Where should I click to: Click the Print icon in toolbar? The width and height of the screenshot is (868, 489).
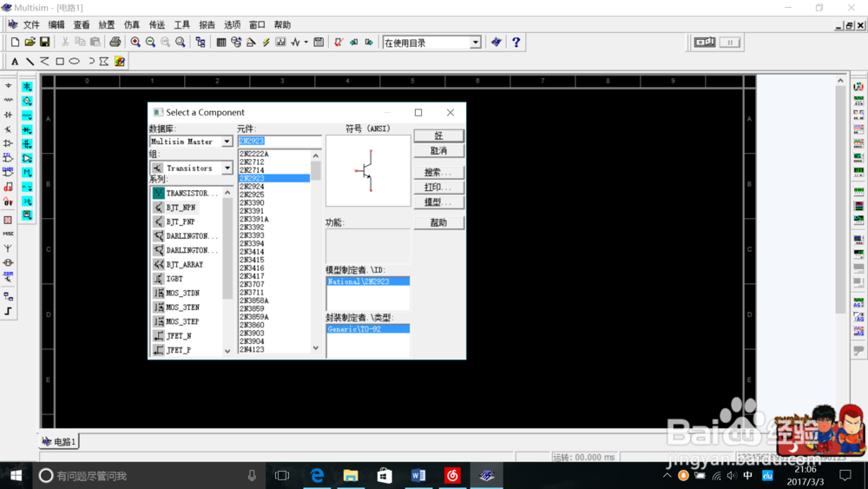click(x=115, y=42)
